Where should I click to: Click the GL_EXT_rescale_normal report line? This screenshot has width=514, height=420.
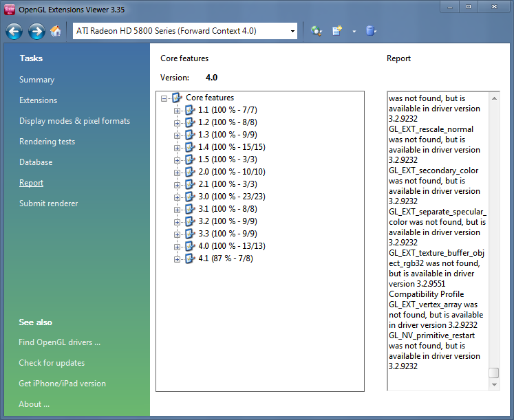pos(431,129)
